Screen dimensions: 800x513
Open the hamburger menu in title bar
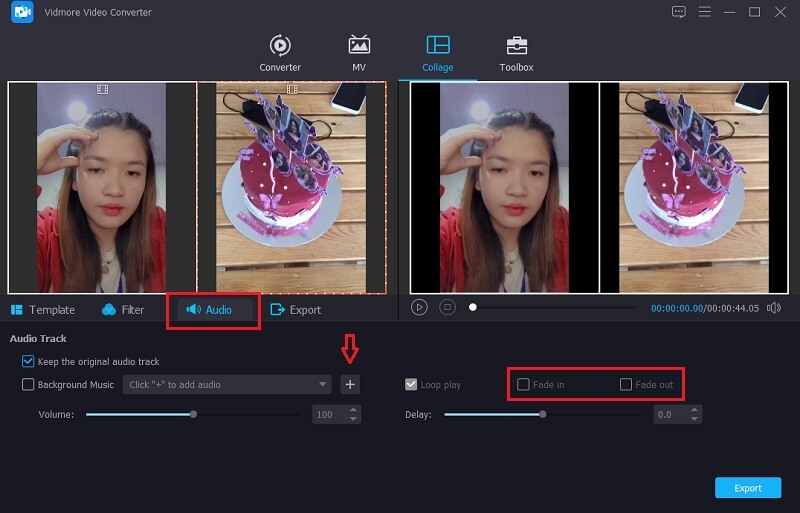705,12
